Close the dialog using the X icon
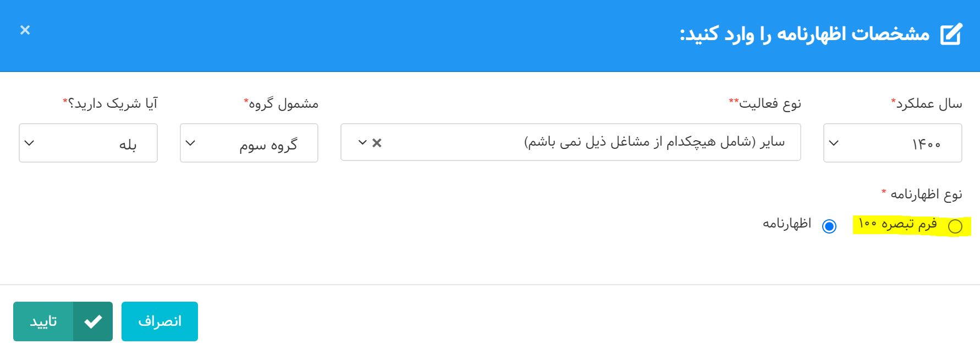 [x=25, y=30]
